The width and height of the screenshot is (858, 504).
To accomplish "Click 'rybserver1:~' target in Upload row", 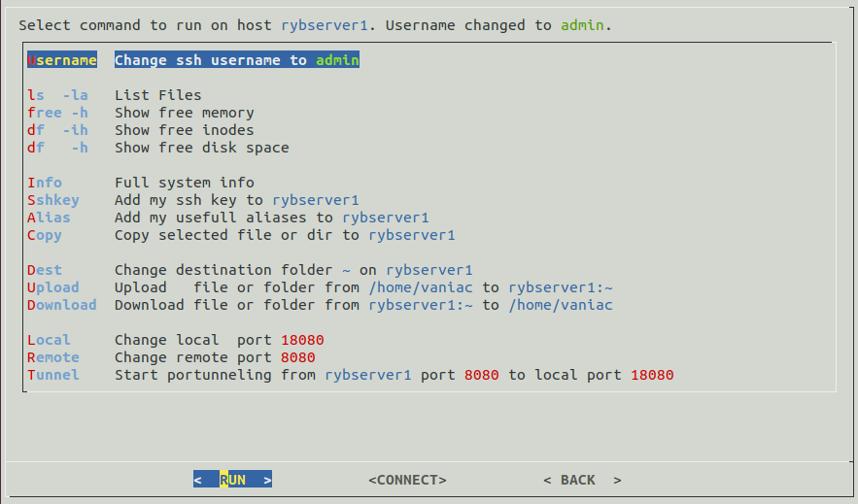I will pos(561,287).
